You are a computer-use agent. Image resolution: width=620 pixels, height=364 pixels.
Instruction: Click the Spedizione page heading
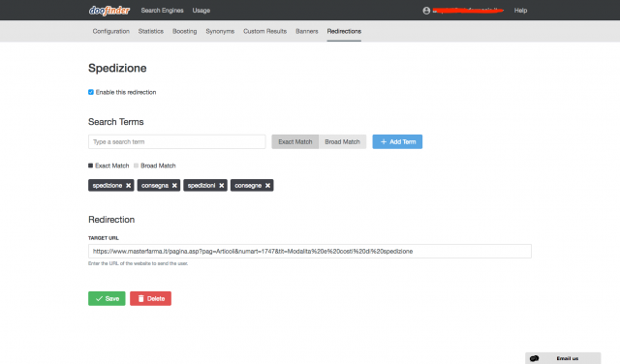[117, 68]
